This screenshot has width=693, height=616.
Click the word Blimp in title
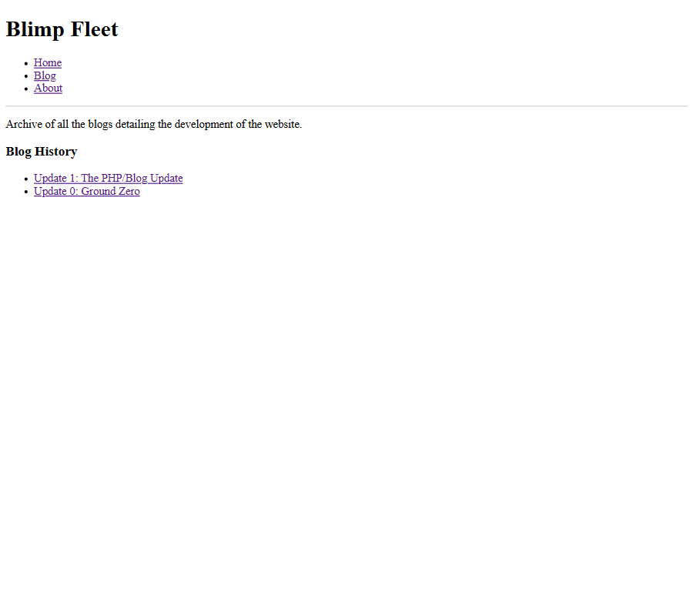(35, 29)
